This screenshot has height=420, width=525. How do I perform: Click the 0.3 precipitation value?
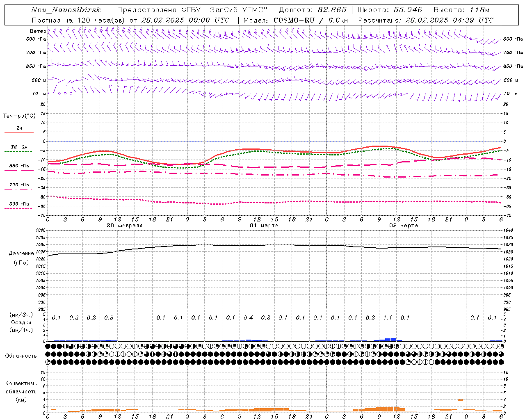[109, 318]
